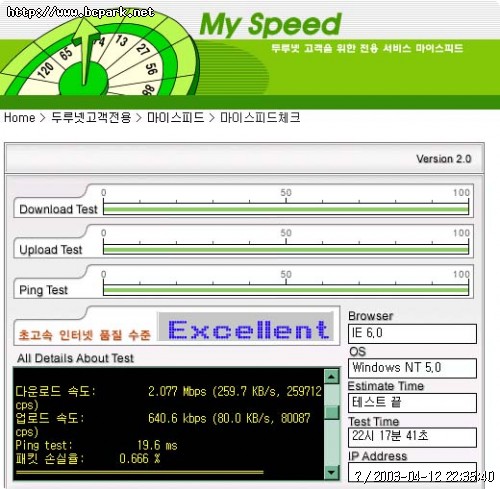Click the Download Test label

58,209
